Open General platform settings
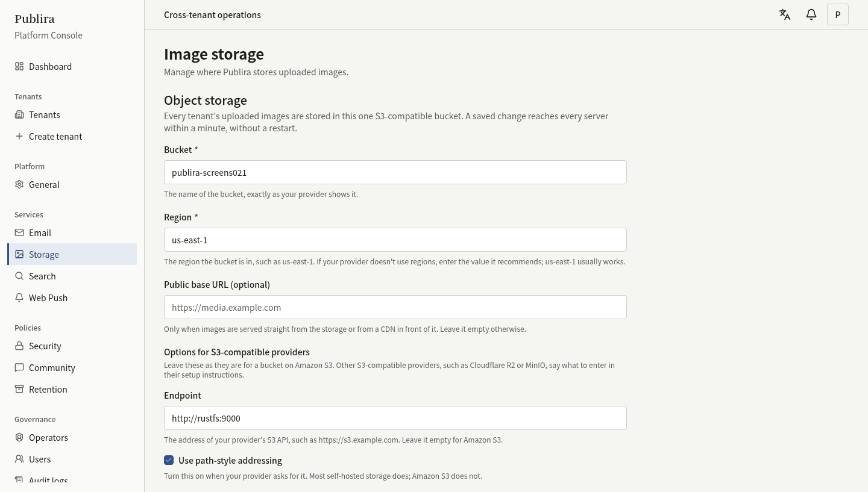 (72, 184)
